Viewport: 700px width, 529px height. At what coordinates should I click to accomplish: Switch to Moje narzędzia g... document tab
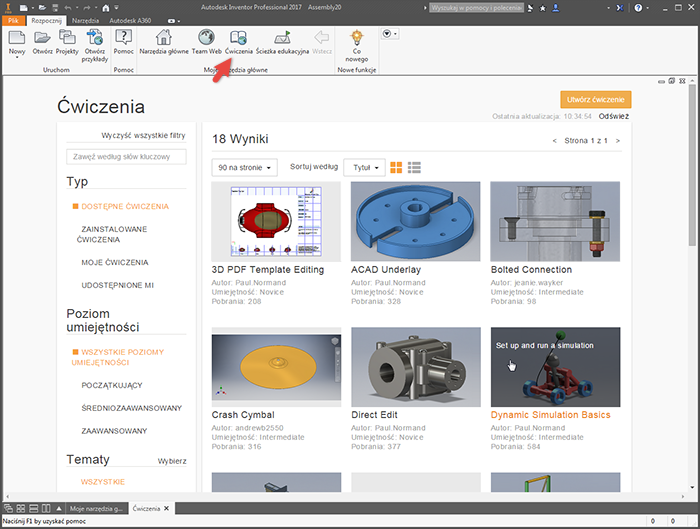click(x=96, y=508)
